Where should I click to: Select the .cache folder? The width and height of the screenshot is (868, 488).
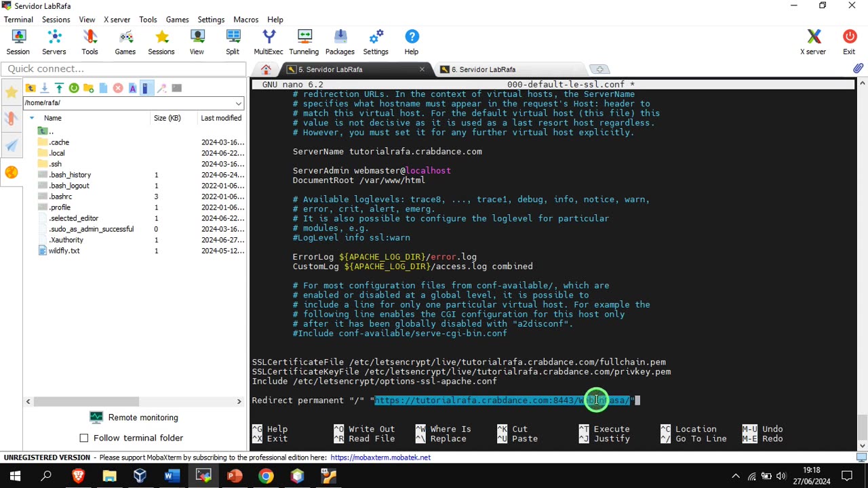click(60, 142)
